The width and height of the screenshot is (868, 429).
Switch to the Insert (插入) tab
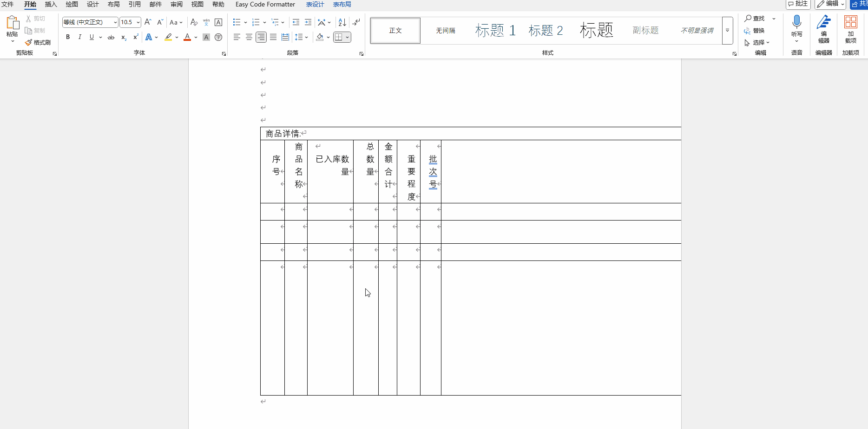click(x=51, y=4)
